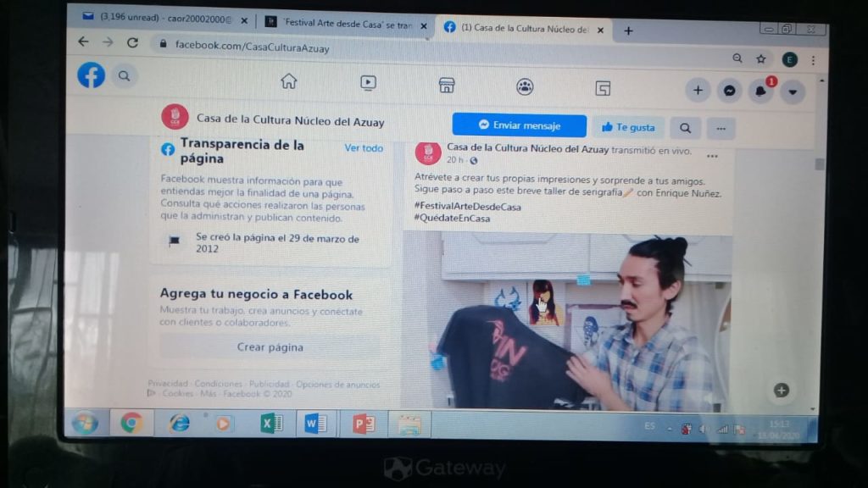Click Publicidad footer link
This screenshot has height=488, width=868.
click(269, 384)
